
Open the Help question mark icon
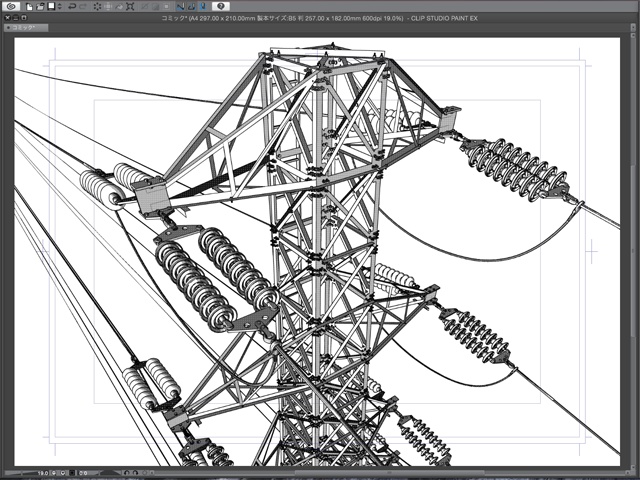point(221,6)
